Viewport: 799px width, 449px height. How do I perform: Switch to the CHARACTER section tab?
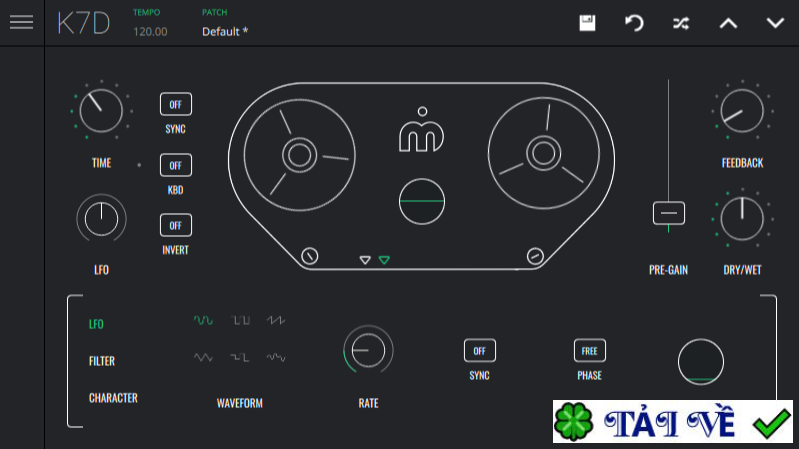click(113, 398)
